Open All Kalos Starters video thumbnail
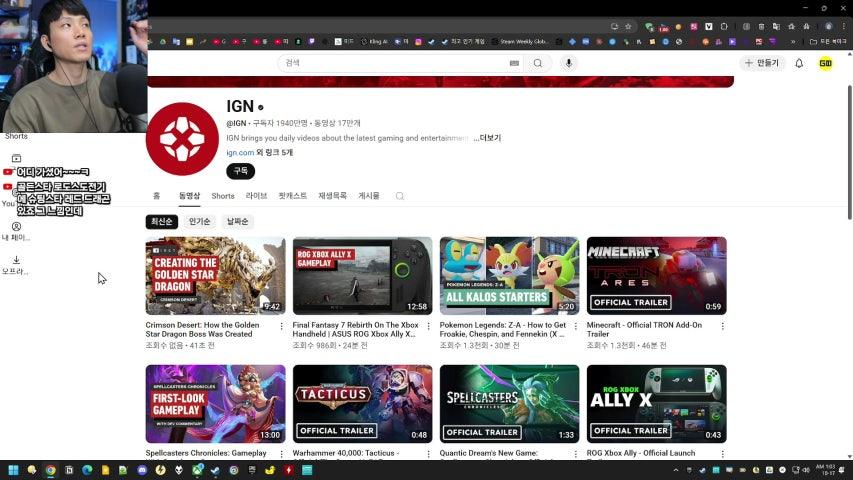Image resolution: width=853 pixels, height=480 pixels. point(510,276)
